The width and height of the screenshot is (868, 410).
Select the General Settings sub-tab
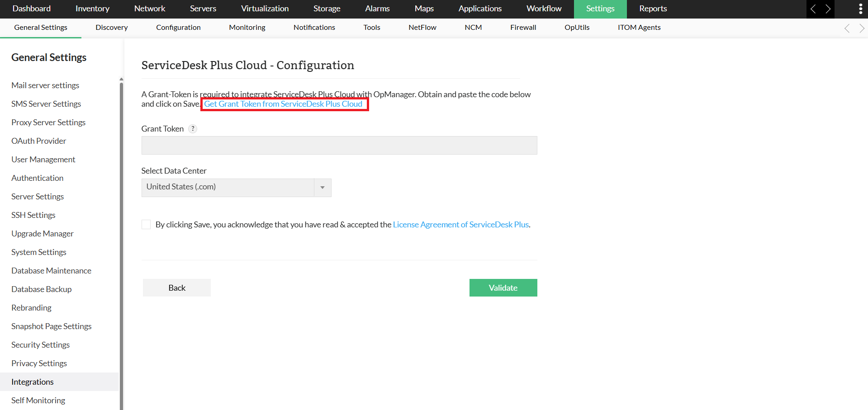tap(41, 28)
